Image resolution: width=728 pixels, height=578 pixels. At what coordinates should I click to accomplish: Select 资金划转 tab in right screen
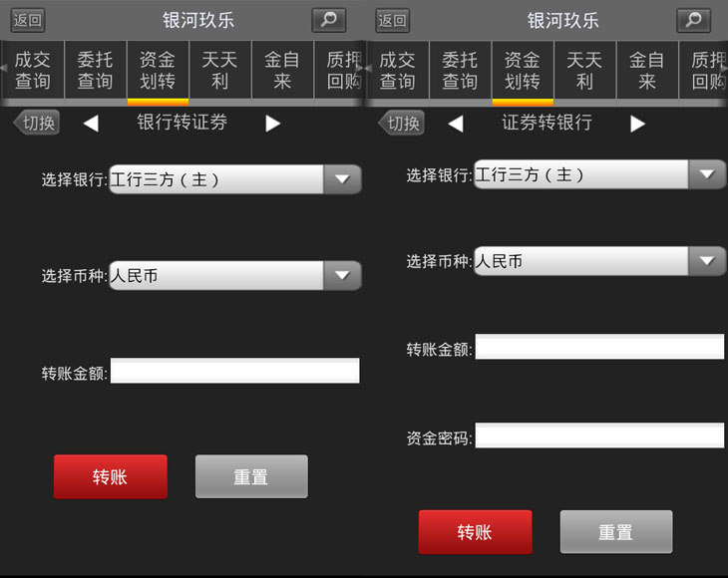point(523,70)
